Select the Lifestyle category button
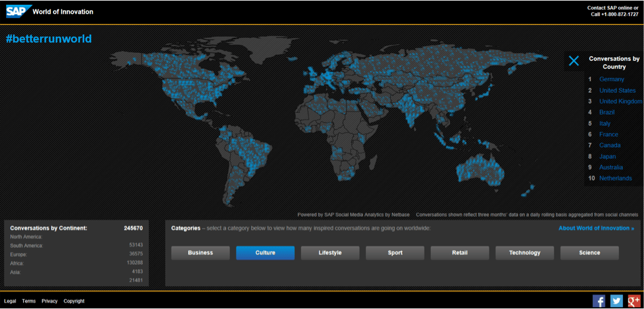 point(330,253)
